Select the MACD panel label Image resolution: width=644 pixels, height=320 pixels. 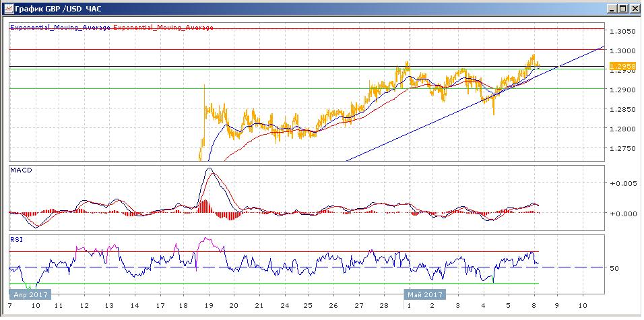(x=21, y=170)
